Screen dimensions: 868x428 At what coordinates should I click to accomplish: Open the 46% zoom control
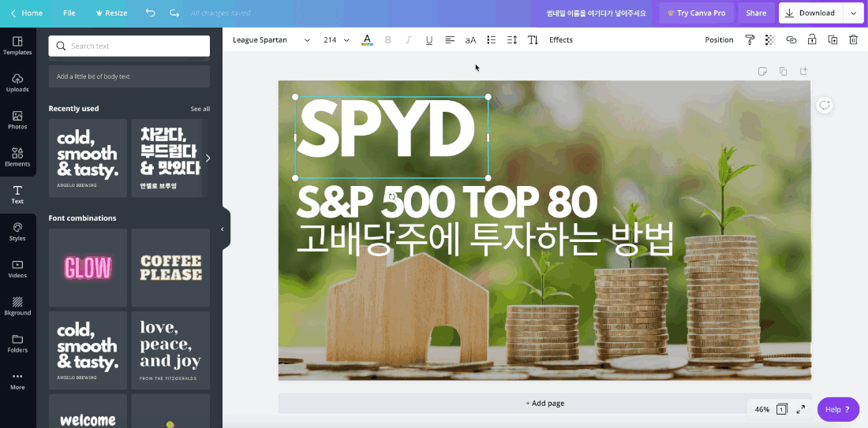point(762,409)
